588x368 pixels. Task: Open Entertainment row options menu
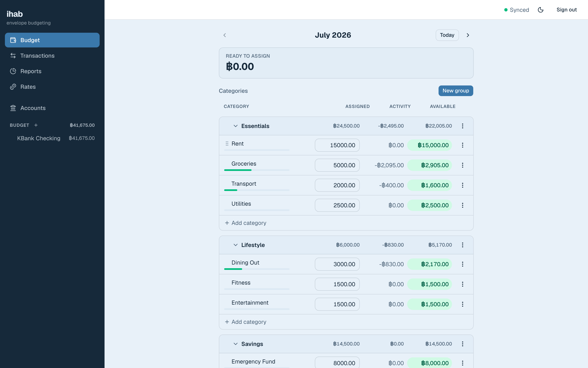[462, 304]
